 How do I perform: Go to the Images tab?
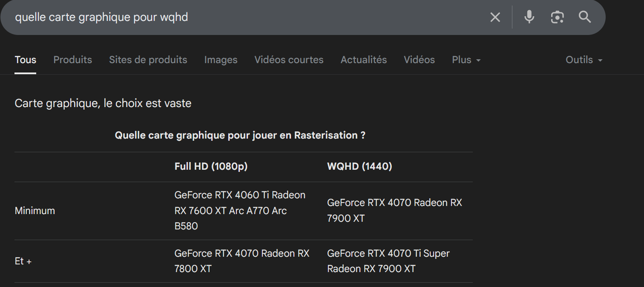tap(221, 60)
